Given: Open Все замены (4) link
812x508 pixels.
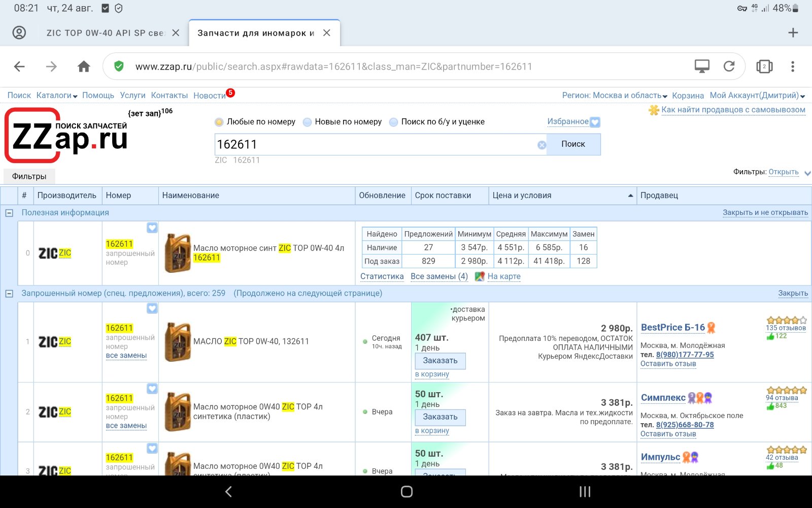Looking at the screenshot, I should [439, 276].
